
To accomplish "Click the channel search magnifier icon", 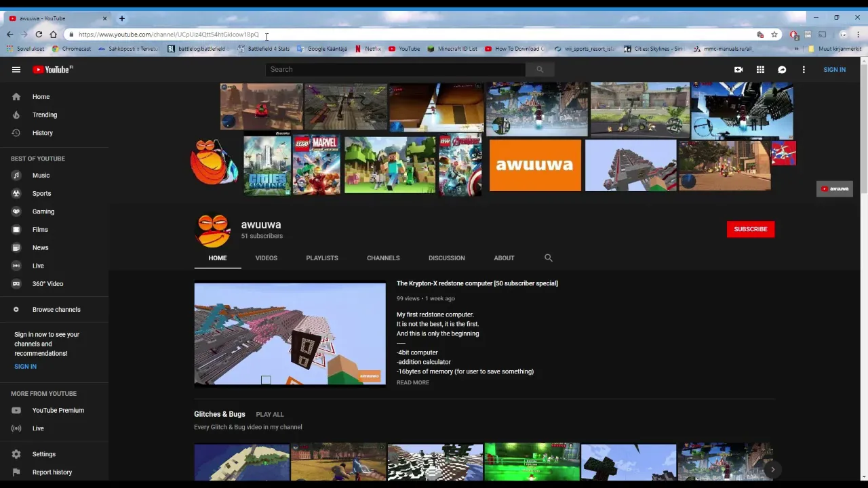I will point(549,258).
